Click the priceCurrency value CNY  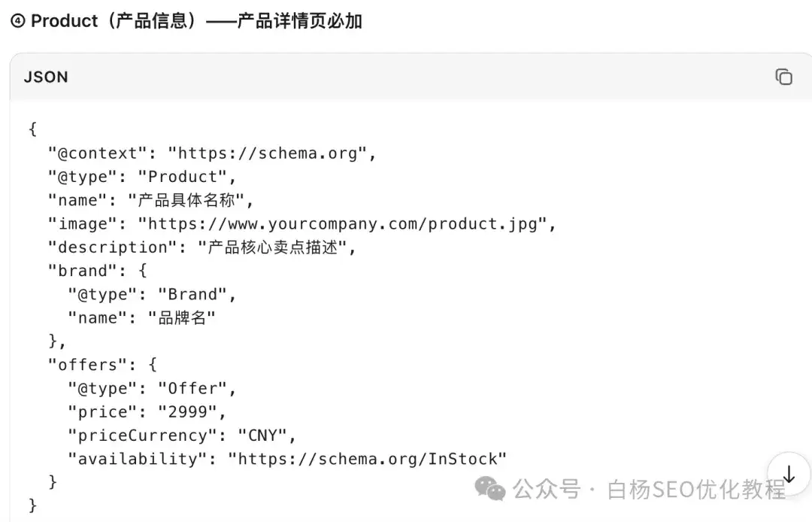coord(262,435)
